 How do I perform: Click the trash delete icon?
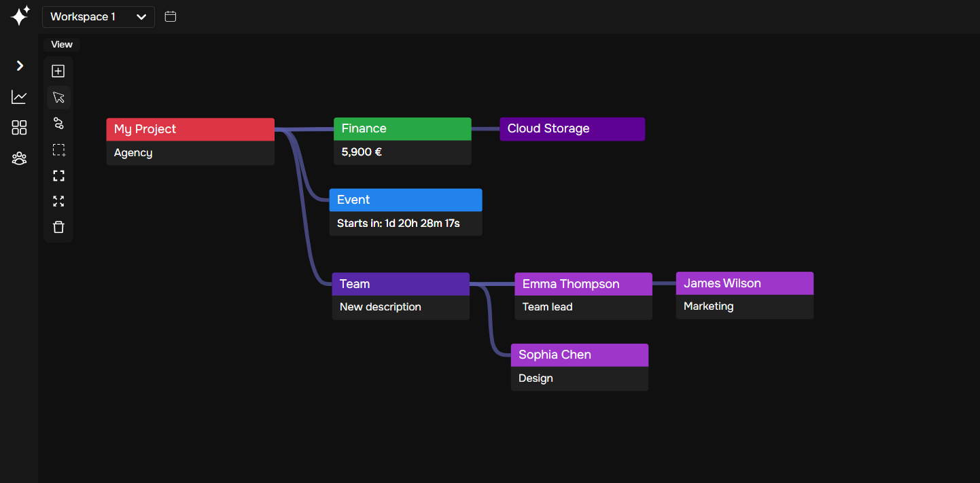coord(58,227)
